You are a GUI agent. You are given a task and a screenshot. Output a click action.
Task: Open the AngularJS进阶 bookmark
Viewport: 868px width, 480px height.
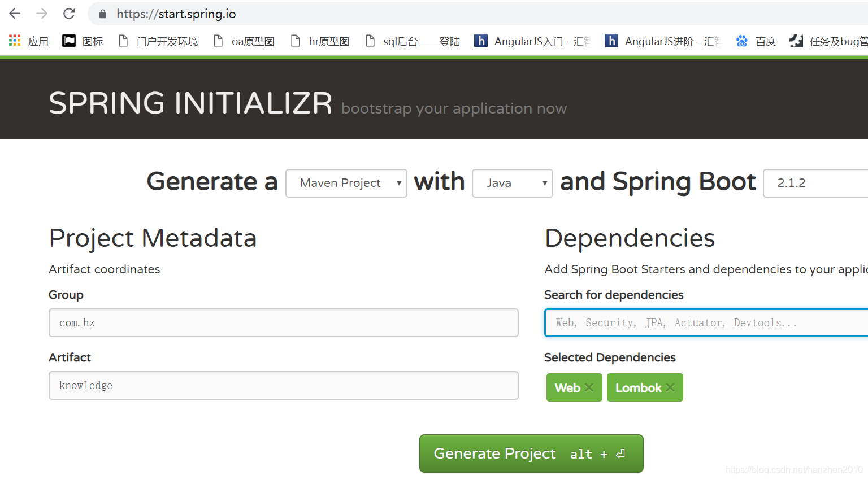(x=662, y=41)
